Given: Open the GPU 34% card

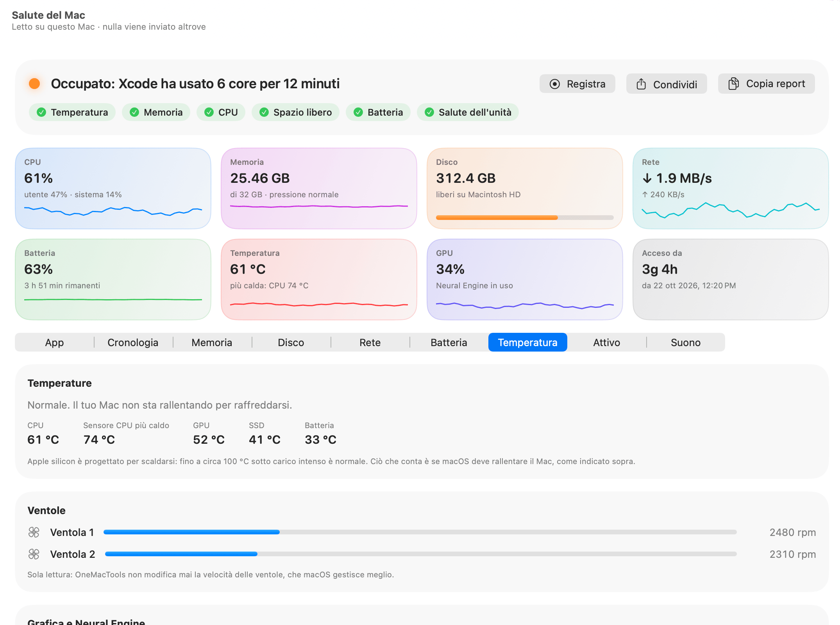Looking at the screenshot, I should [x=525, y=279].
